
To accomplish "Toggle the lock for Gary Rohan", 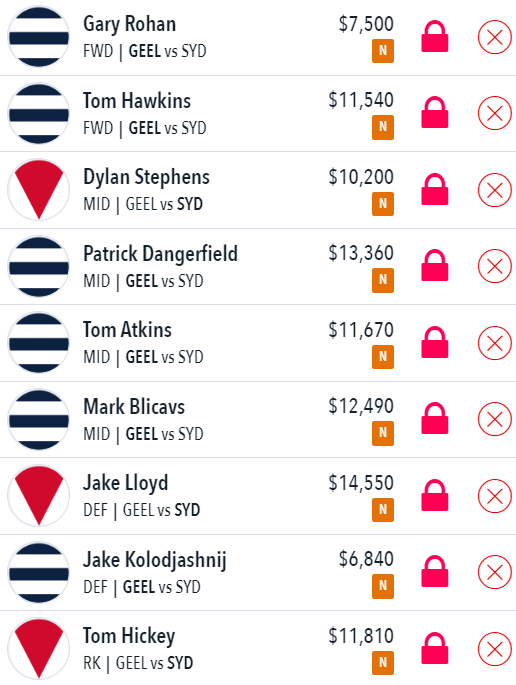I will tap(435, 37).
